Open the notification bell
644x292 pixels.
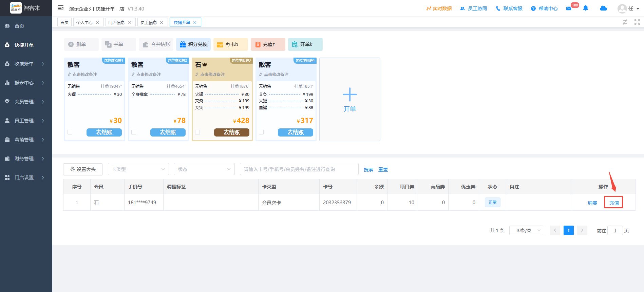pyautogui.click(x=586, y=8)
